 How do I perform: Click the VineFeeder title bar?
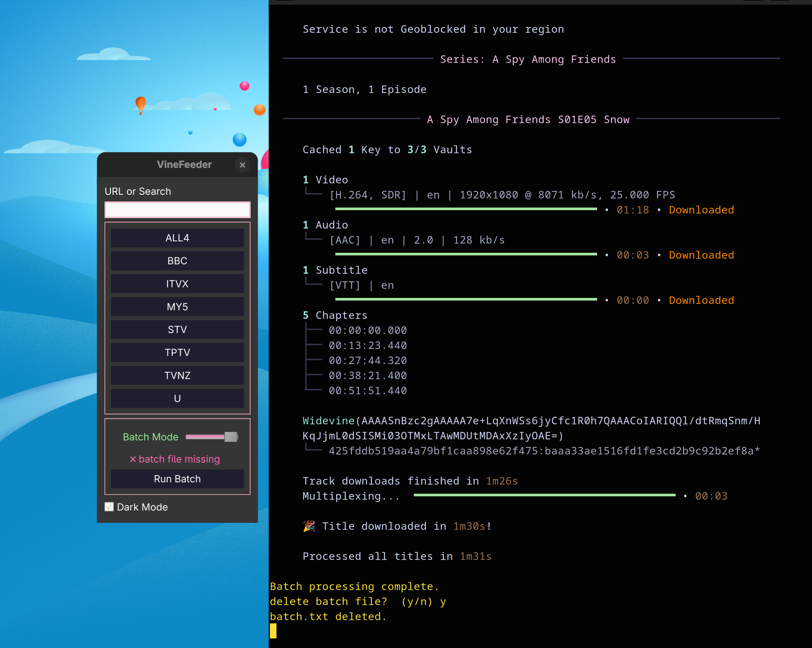pos(184,165)
